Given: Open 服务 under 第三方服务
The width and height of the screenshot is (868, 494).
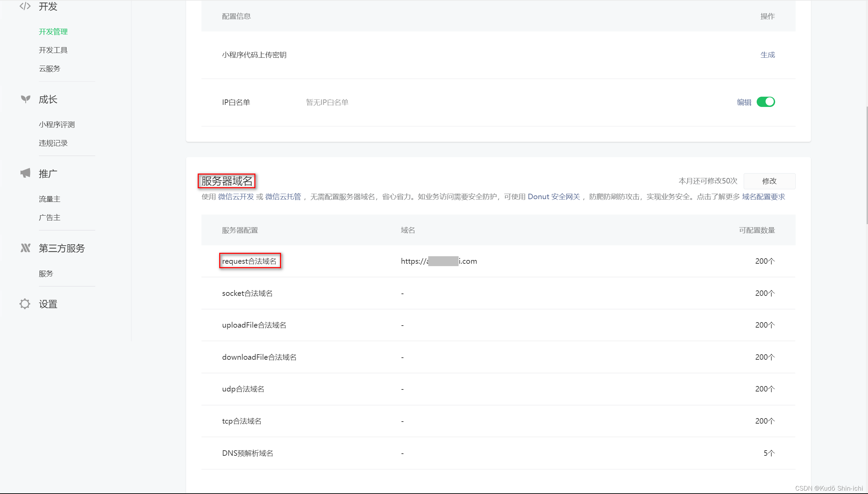Looking at the screenshot, I should (46, 274).
